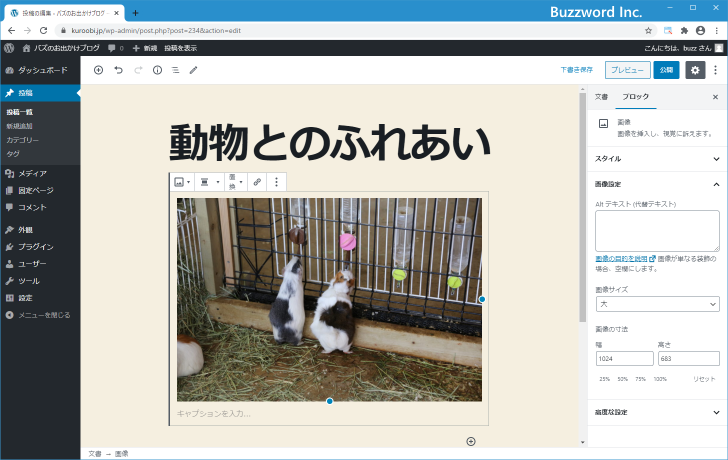Image resolution: width=728 pixels, height=460 pixels.
Task: Select the guinea pig image in editor
Action: (x=329, y=300)
